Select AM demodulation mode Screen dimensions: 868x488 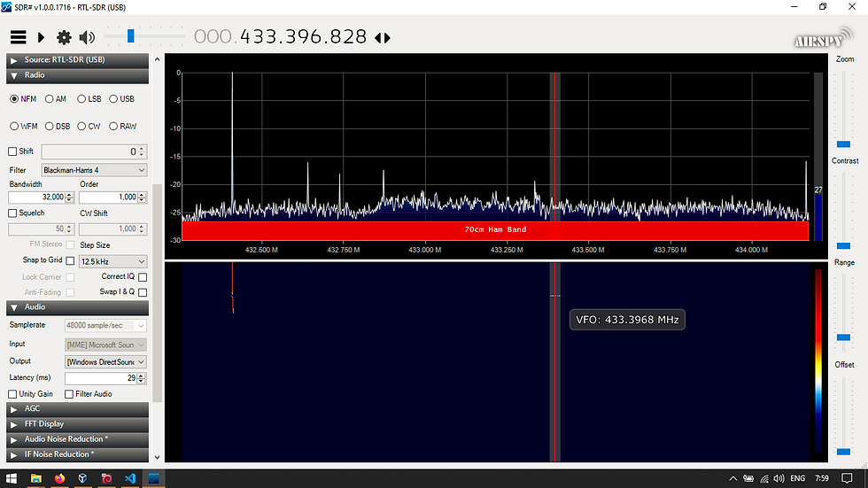[55, 99]
